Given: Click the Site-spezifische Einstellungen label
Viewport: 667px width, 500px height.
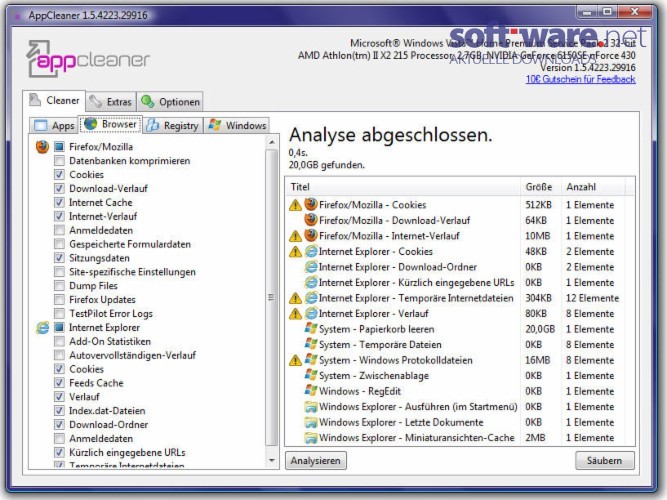Looking at the screenshot, I should tap(133, 272).
